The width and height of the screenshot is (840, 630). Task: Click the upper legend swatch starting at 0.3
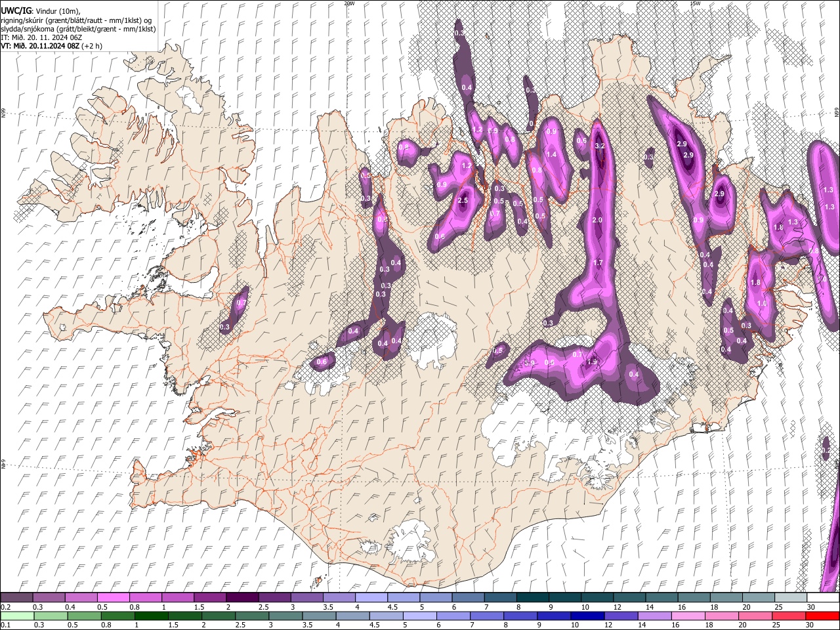coord(49,598)
